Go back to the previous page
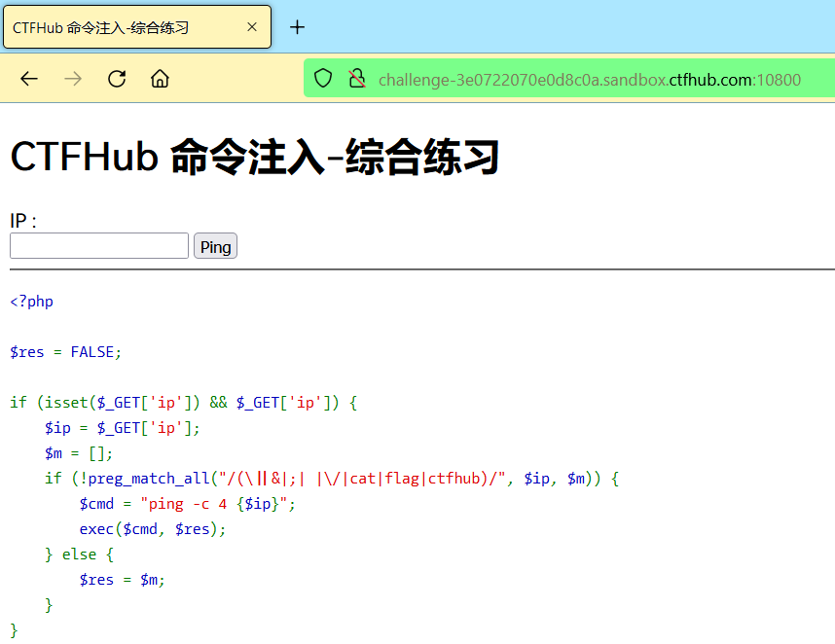This screenshot has width=835, height=644. [x=29, y=79]
